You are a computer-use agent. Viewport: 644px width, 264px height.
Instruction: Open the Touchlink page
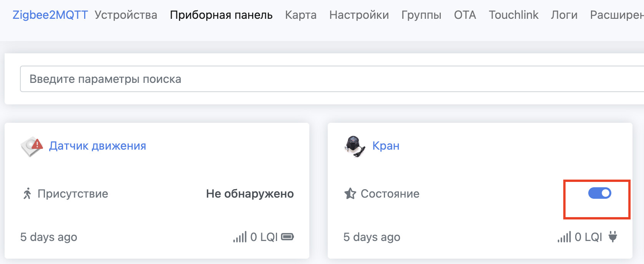(x=513, y=15)
